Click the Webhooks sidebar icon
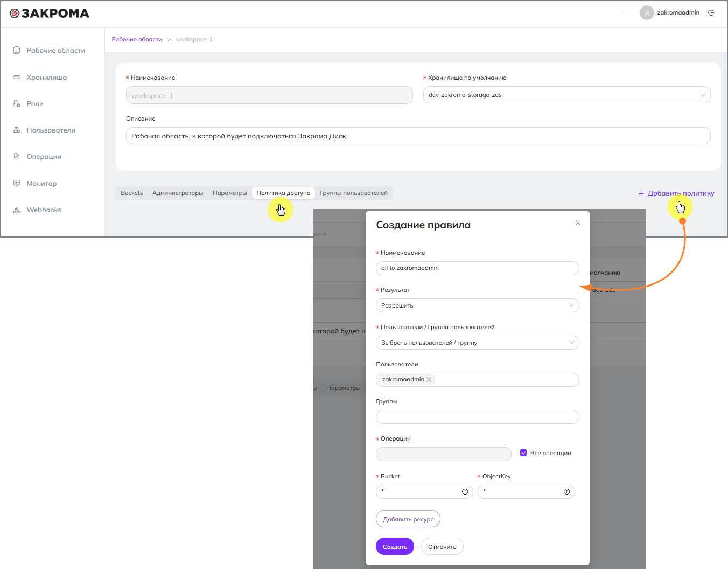 tap(17, 210)
